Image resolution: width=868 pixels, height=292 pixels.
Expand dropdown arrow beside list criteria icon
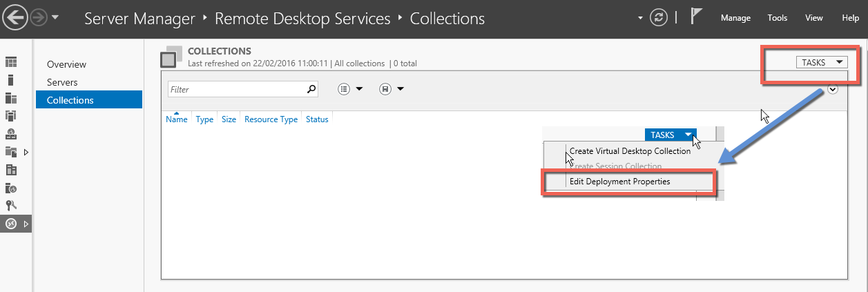click(x=359, y=89)
